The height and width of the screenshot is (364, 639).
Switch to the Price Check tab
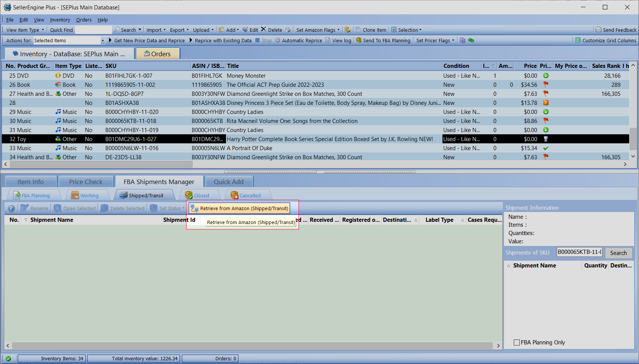pyautogui.click(x=86, y=182)
